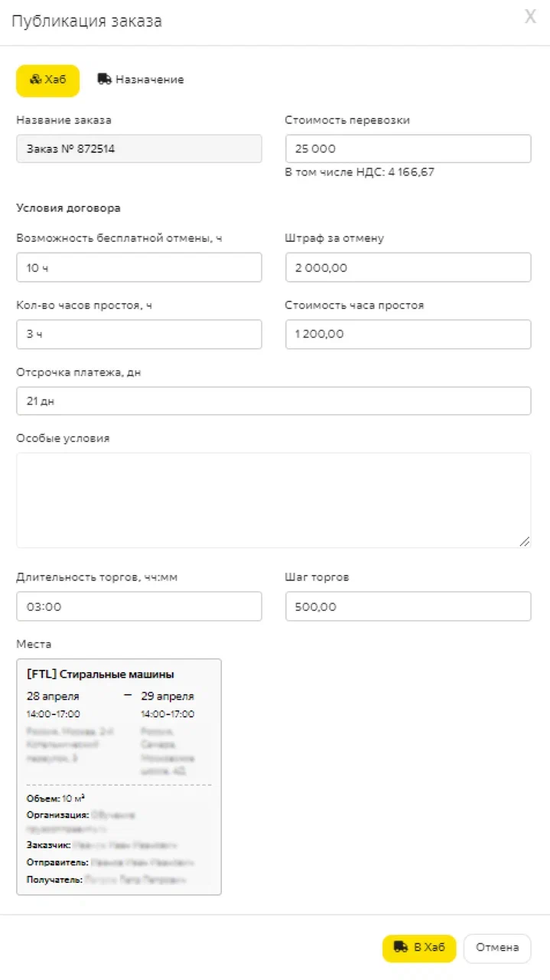550x980 pixels.
Task: Click into the Особые условия text area
Action: 273,499
